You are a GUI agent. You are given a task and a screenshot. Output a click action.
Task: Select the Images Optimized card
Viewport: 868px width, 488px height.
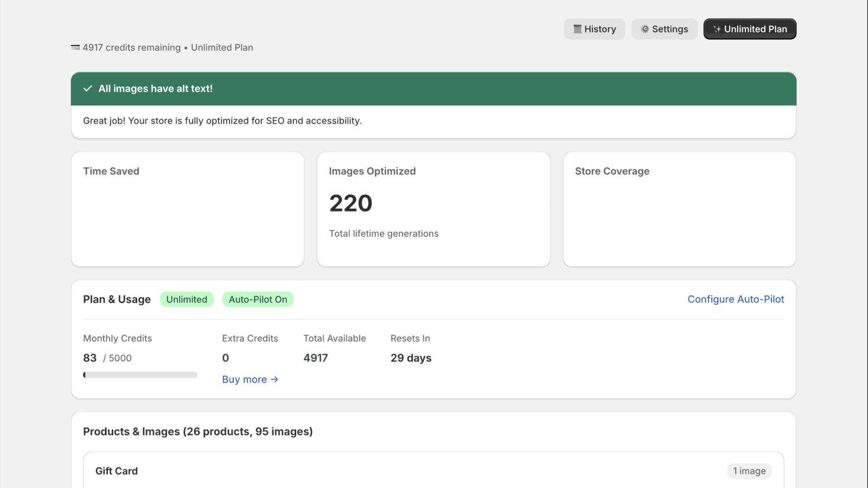tap(433, 209)
